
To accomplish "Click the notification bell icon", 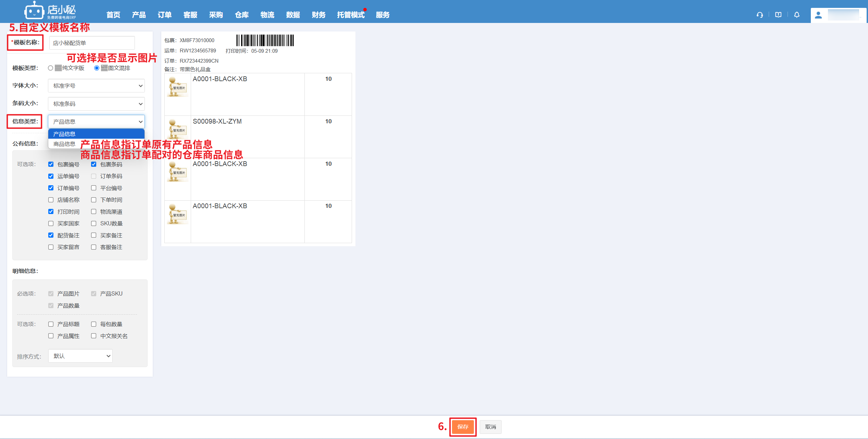I will (x=796, y=15).
